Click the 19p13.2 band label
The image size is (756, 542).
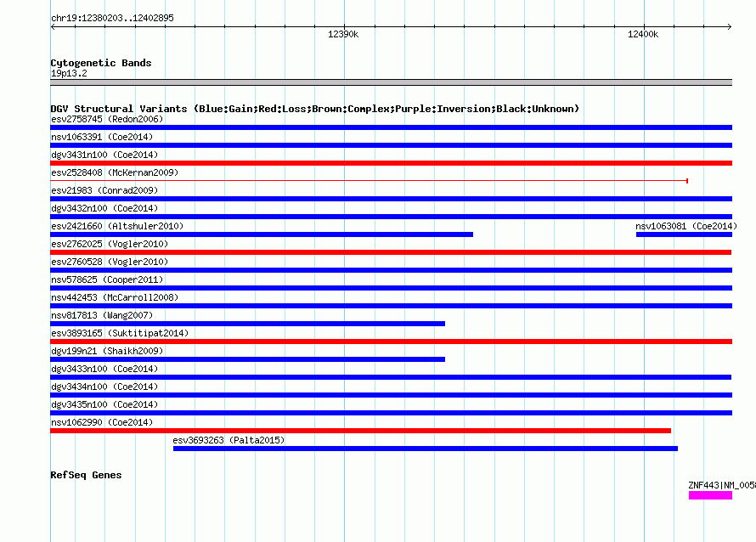pos(69,73)
